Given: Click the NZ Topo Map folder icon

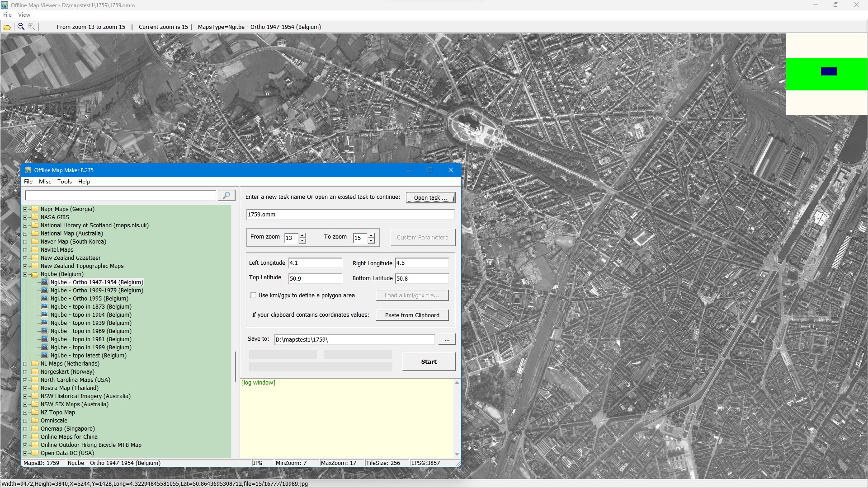Looking at the screenshot, I should tap(35, 412).
